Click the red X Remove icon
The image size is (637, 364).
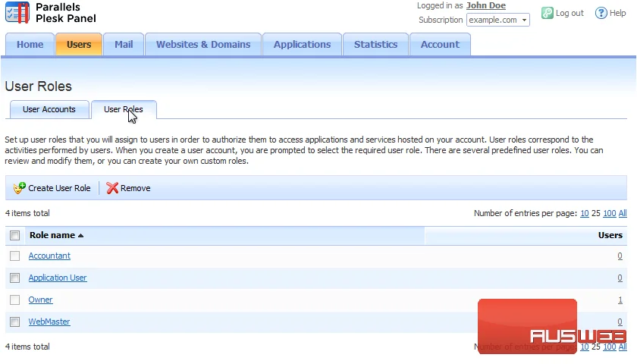[112, 188]
